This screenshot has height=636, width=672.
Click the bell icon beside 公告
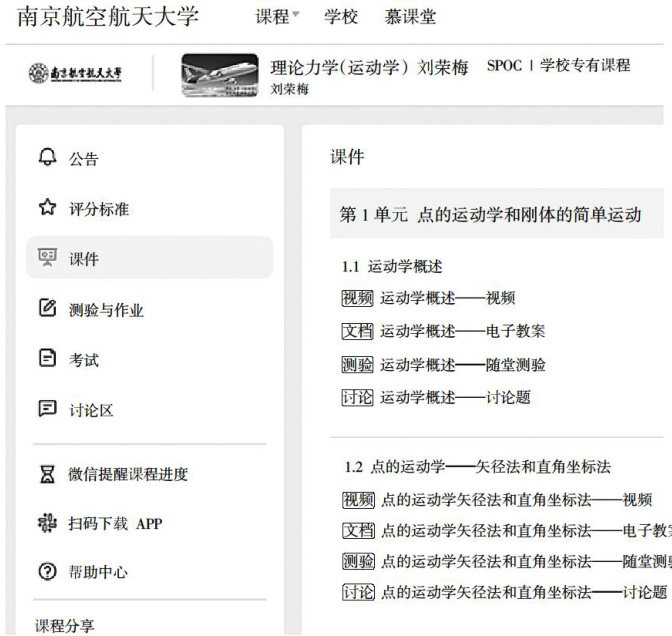(47, 158)
